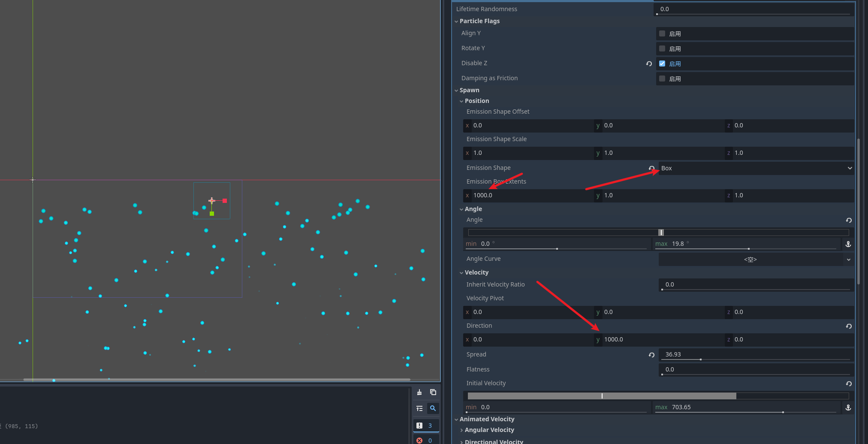868x444 pixels.
Task: Click Emission Shape Scale z field
Action: point(790,153)
